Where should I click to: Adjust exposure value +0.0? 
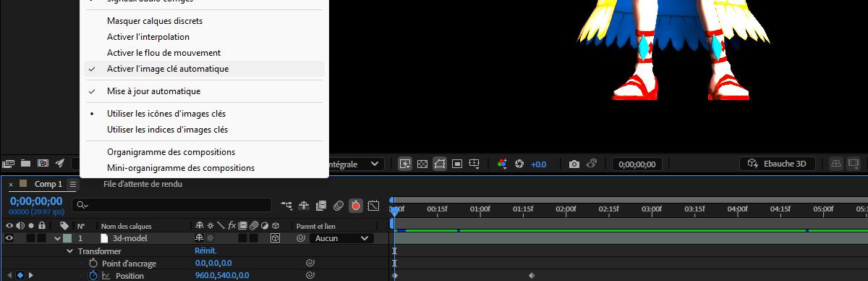539,164
